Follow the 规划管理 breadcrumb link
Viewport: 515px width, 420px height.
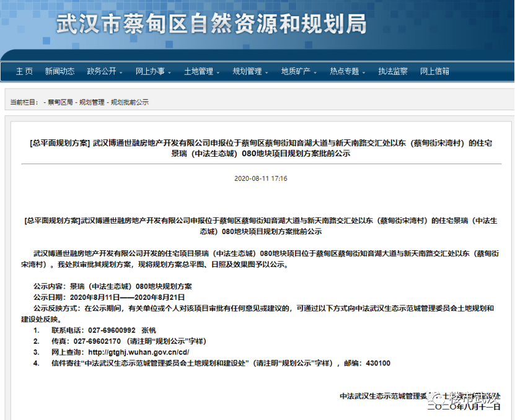click(92, 102)
